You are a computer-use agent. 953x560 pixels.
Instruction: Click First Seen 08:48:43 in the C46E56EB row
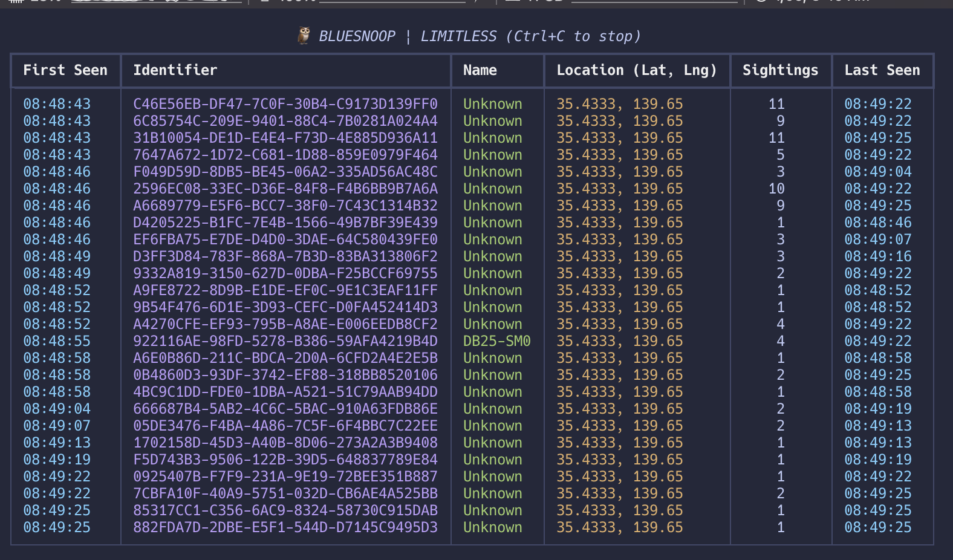click(57, 104)
